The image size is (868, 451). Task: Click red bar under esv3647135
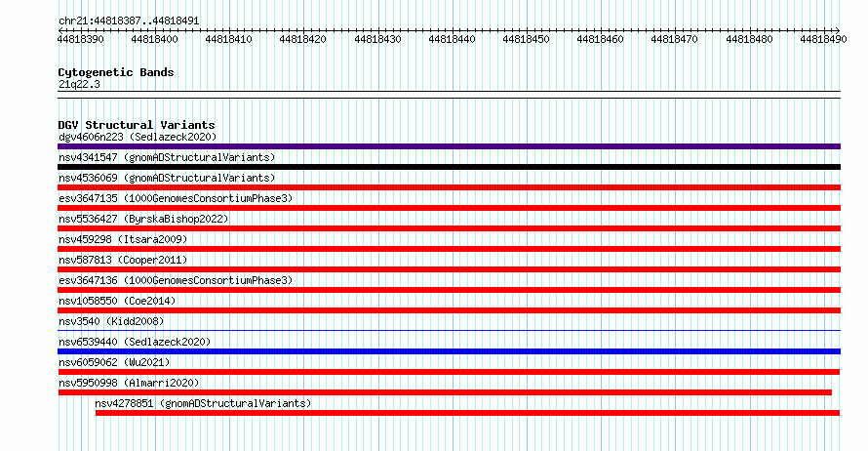click(x=449, y=208)
